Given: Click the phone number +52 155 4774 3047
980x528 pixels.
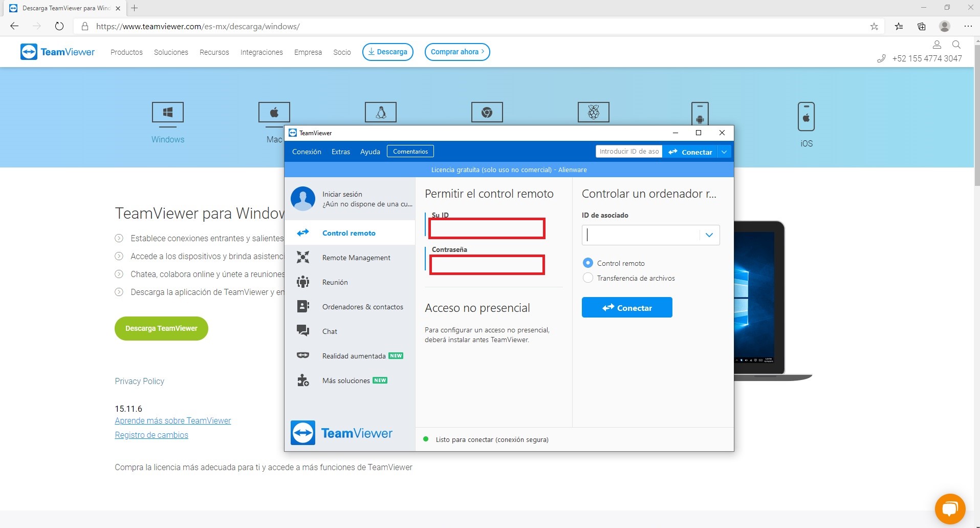Looking at the screenshot, I should tap(927, 58).
